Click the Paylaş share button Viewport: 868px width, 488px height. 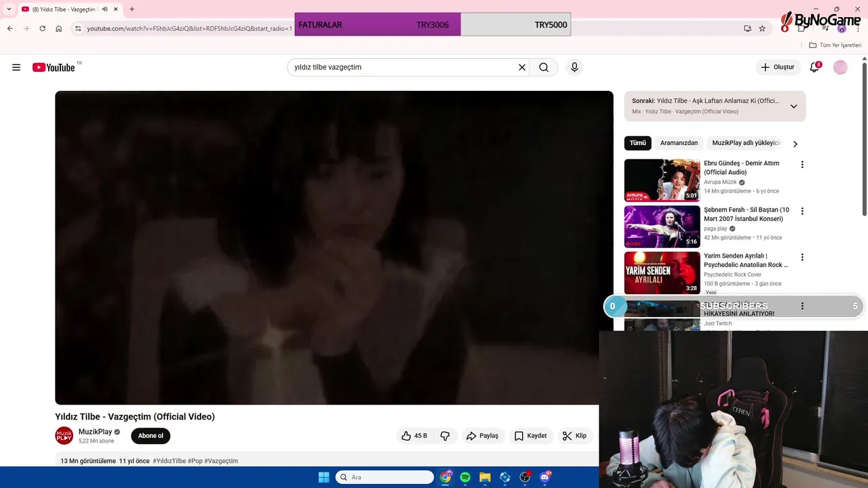[482, 436]
